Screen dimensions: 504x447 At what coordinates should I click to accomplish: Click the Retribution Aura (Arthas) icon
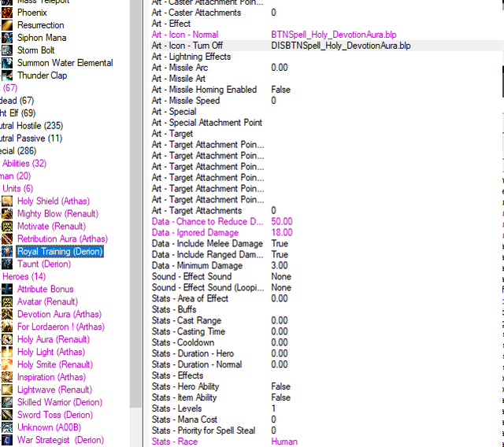click(x=7, y=239)
